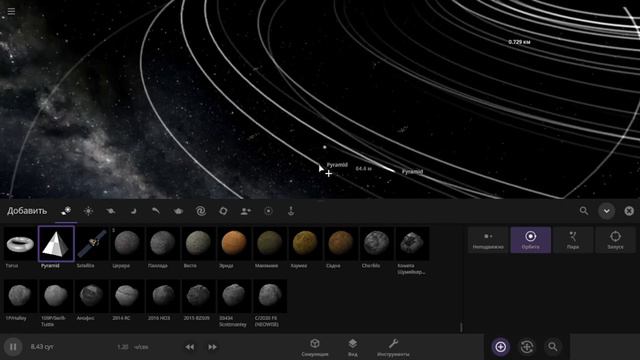Select the Эрида dwarf planet thumbnail
This screenshot has height=360, width=640.
(234, 244)
